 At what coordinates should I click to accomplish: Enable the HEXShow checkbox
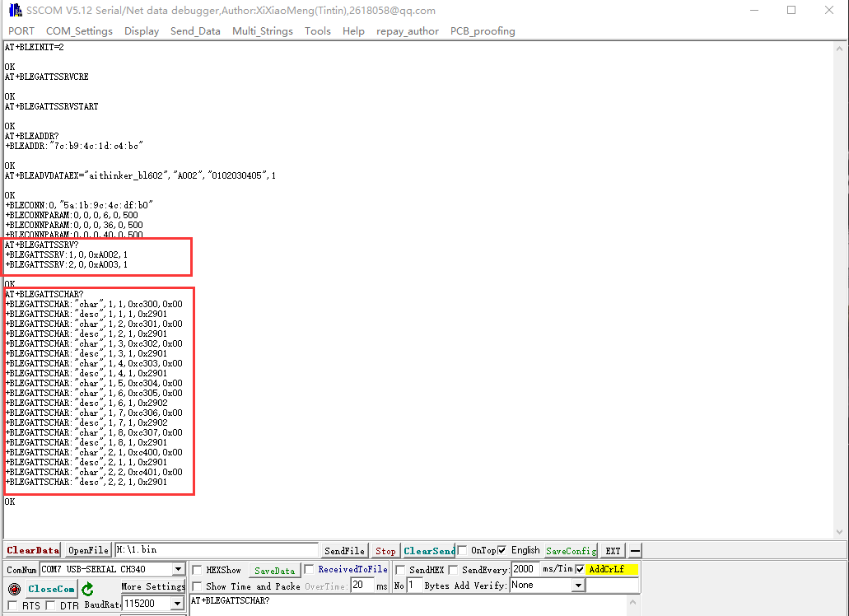point(195,569)
